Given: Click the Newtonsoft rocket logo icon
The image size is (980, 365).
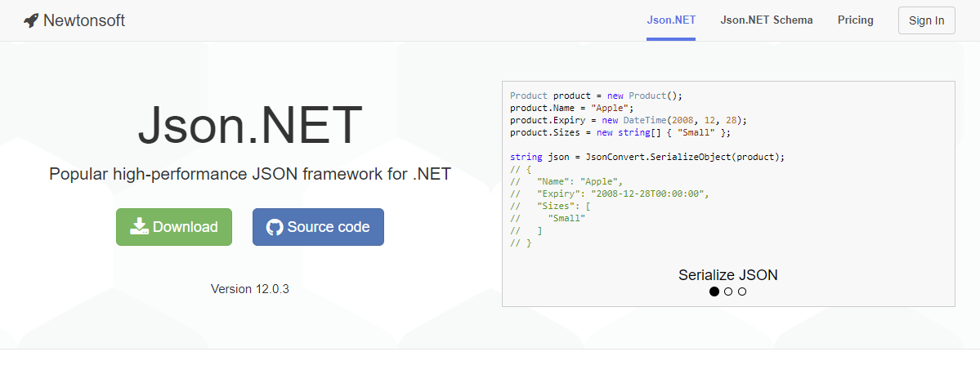Looking at the screenshot, I should (30, 20).
